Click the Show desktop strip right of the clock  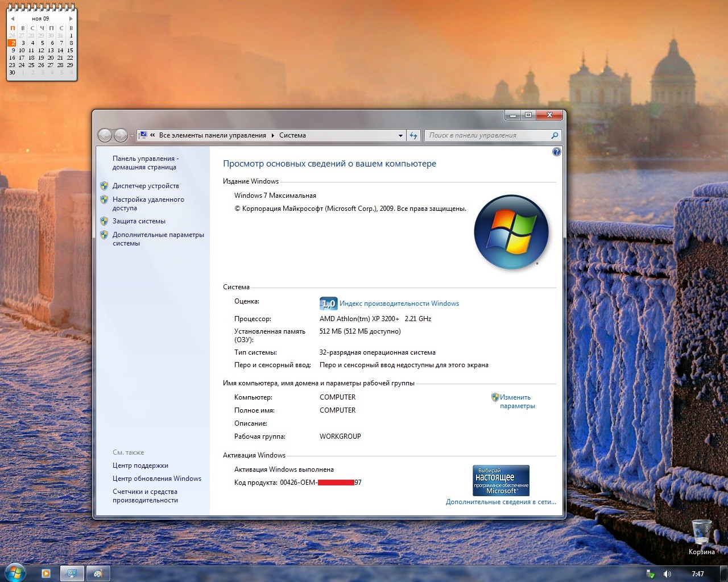(723, 573)
